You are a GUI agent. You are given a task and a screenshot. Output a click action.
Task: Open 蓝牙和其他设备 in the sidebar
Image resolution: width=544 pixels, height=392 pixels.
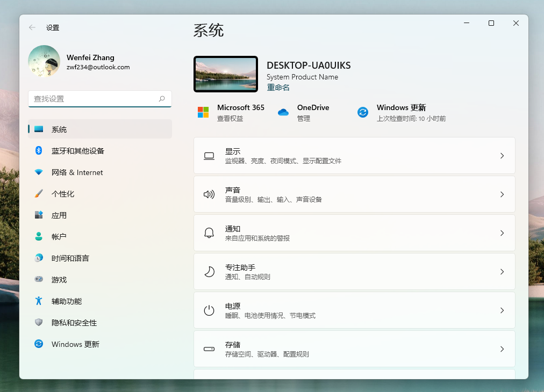point(100,151)
